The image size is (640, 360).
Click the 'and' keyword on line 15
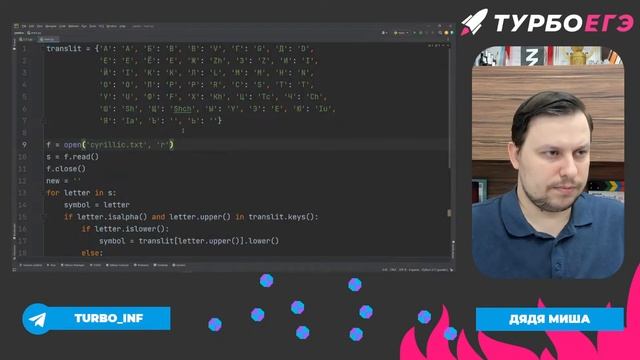click(158, 217)
